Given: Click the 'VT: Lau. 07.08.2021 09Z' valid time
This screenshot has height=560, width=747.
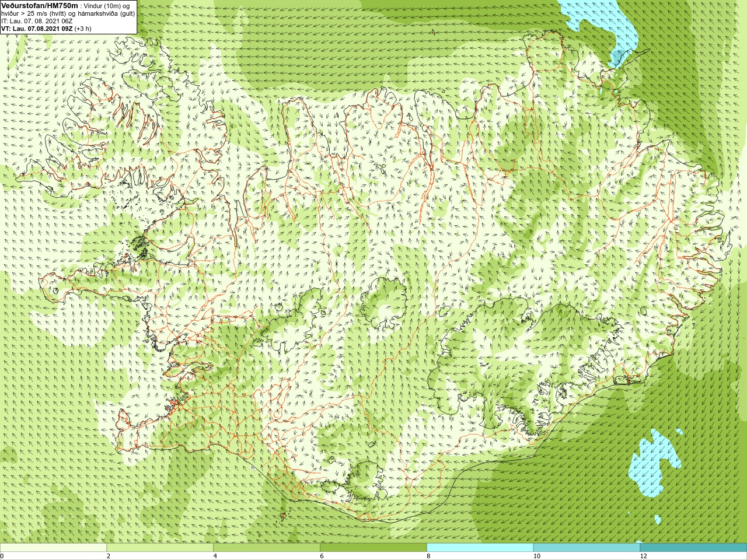Looking at the screenshot, I should [x=37, y=29].
